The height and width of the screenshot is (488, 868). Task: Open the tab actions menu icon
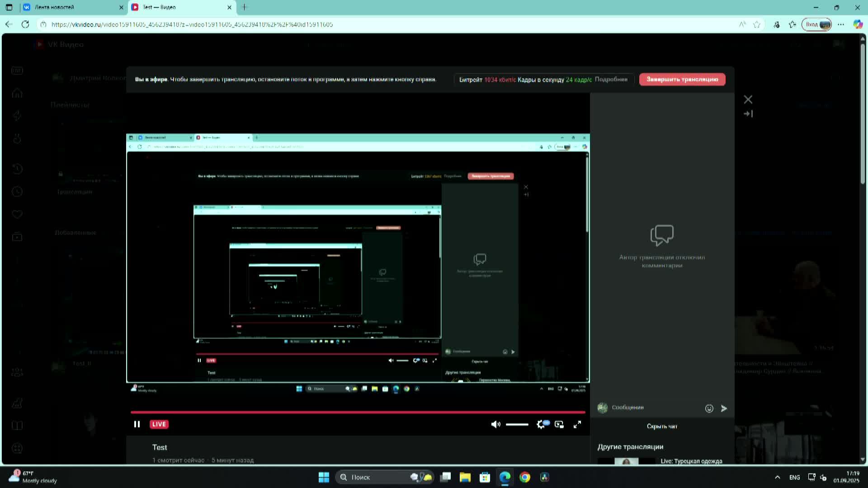coord(9,7)
